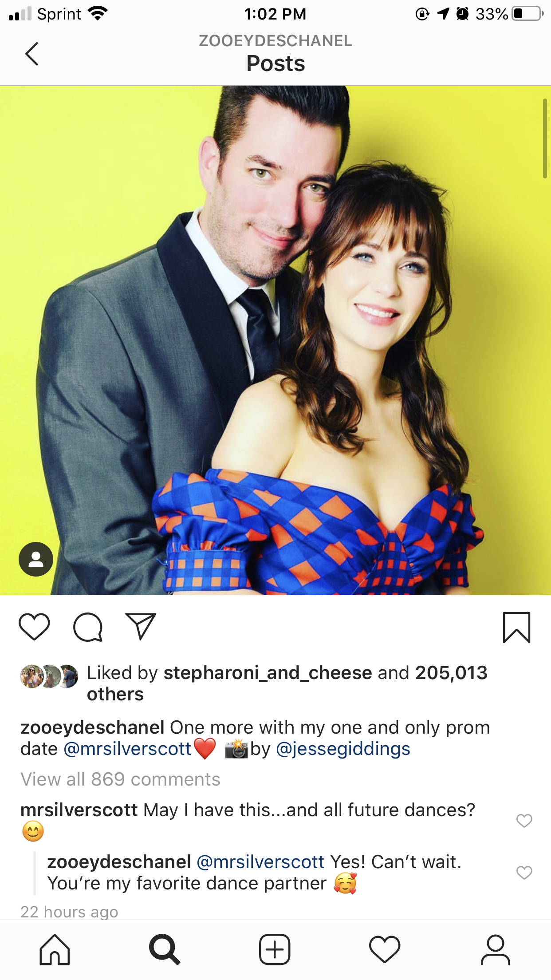Open @mrsilverscott mention in caption
Viewport: 551px width, 980px height.
click(x=128, y=749)
